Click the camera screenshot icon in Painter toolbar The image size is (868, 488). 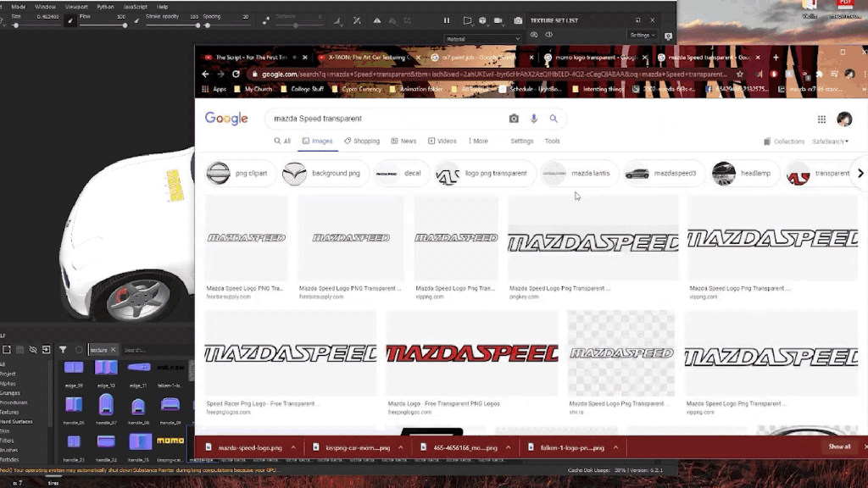click(518, 20)
